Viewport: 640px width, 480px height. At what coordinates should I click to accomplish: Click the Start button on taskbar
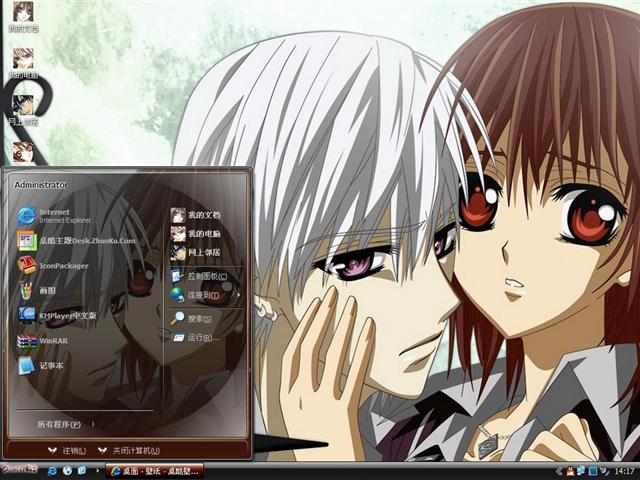tap(19, 469)
